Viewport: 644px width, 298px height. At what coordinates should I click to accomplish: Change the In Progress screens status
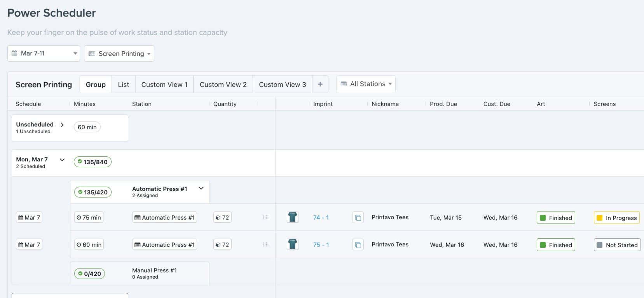[x=617, y=218]
